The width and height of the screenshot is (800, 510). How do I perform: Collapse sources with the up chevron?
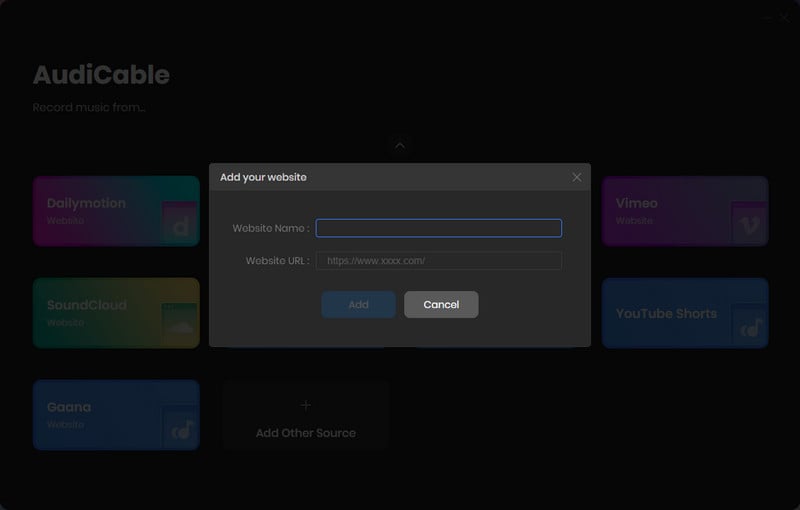click(400, 146)
